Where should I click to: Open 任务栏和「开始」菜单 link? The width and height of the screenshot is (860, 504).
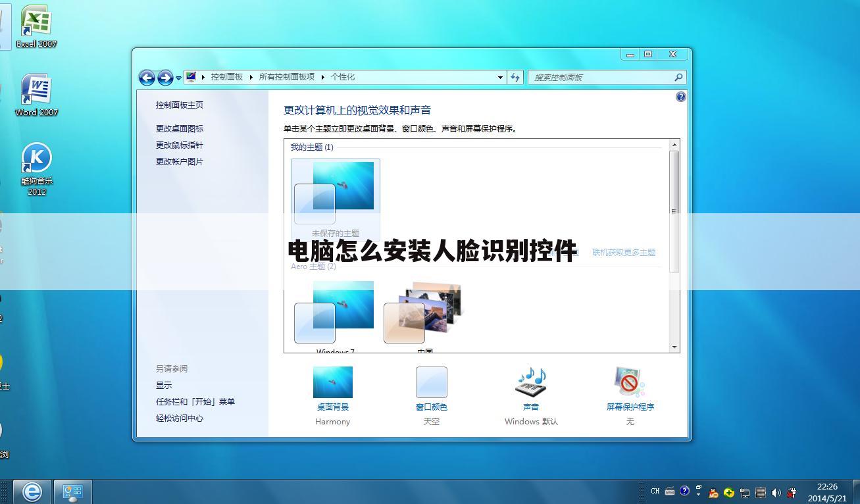pyautogui.click(x=195, y=401)
